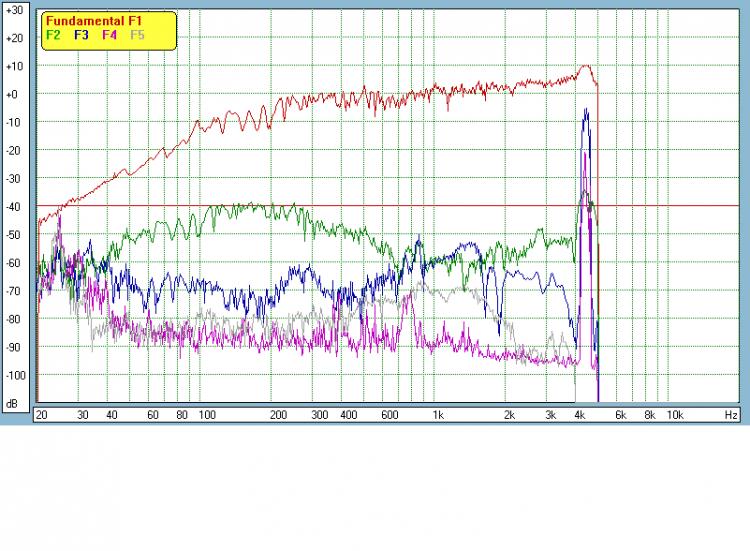Screen dimensions: 750x551
Task: Click the -100 dB axis label
Action: [15, 375]
